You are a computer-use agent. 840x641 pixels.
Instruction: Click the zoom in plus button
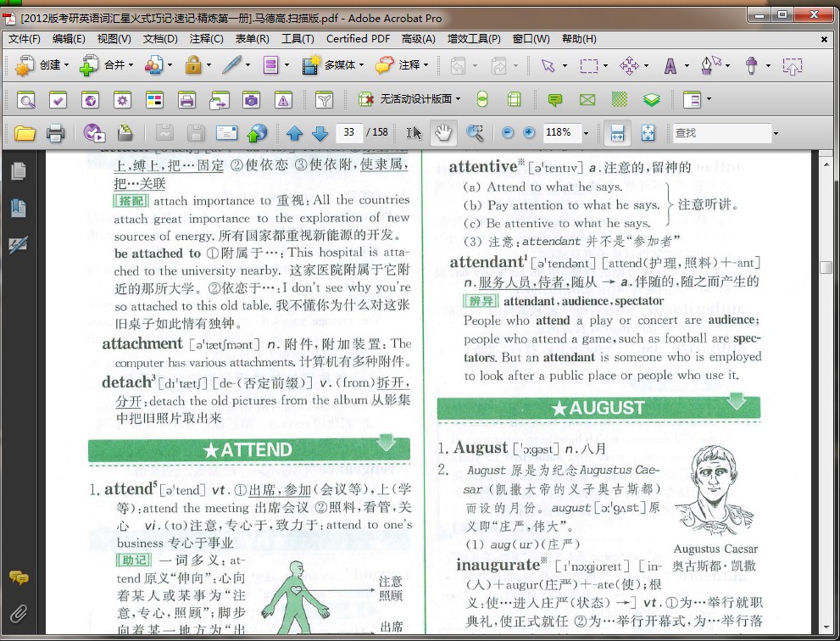(x=529, y=132)
